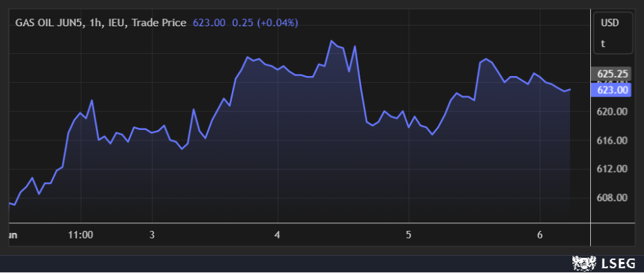The width and height of the screenshot is (644, 273).
Task: Click the final point of the price line
Action: pos(570,90)
